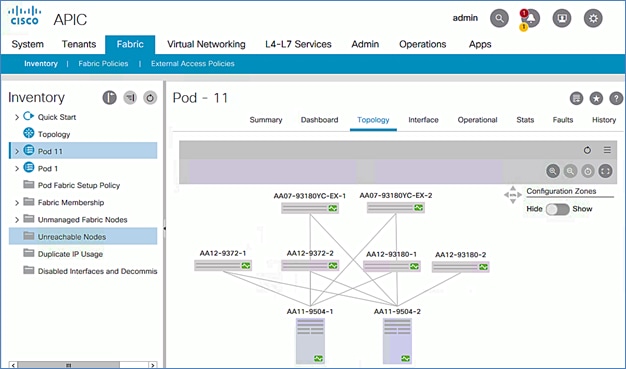626x369 pixels.
Task: Click the Pod 11 document icon
Action: [x=576, y=98]
